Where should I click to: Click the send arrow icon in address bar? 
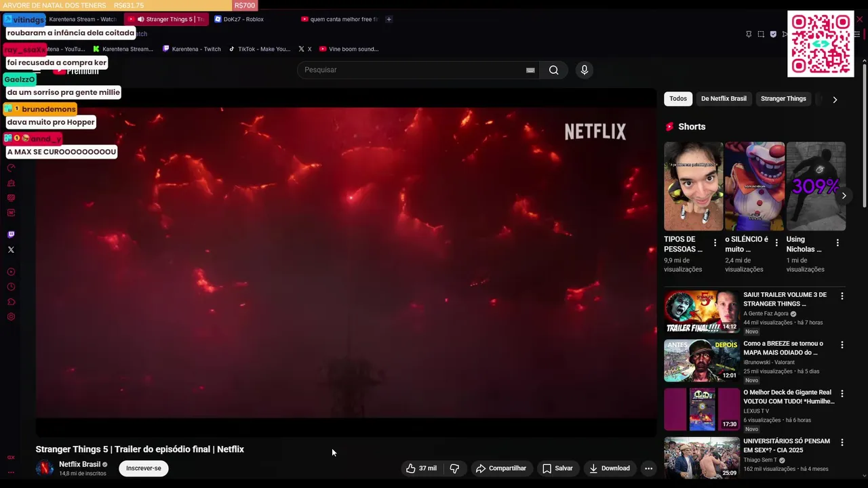(x=785, y=34)
